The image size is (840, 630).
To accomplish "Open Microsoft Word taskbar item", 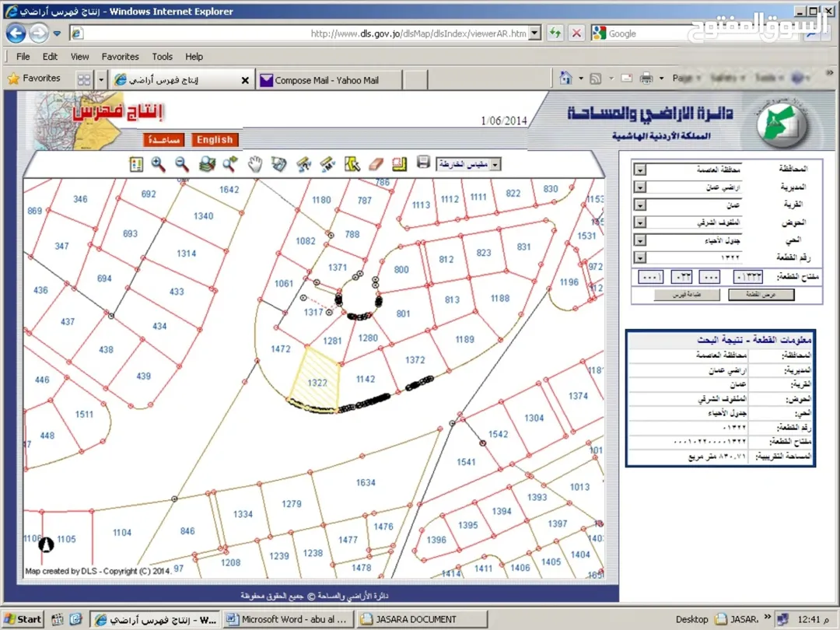I will 288,619.
